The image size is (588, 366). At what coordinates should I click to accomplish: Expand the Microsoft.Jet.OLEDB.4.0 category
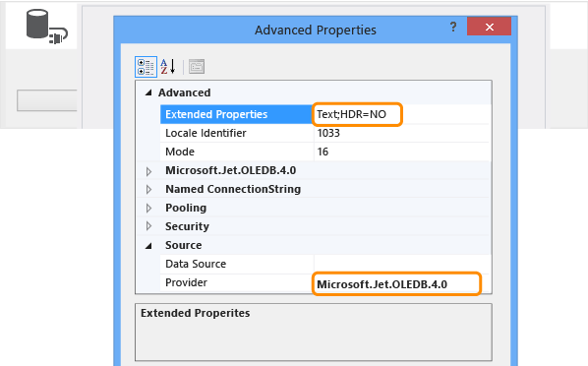coord(148,171)
